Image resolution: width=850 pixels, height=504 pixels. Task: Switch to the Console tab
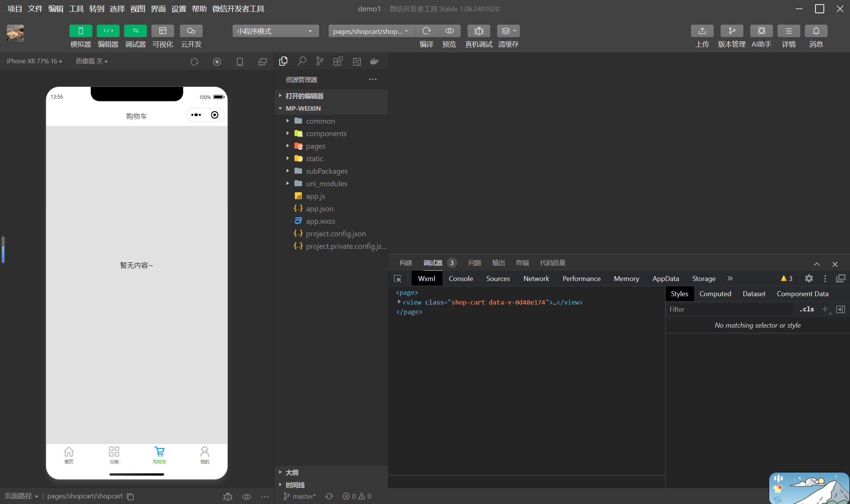click(461, 279)
